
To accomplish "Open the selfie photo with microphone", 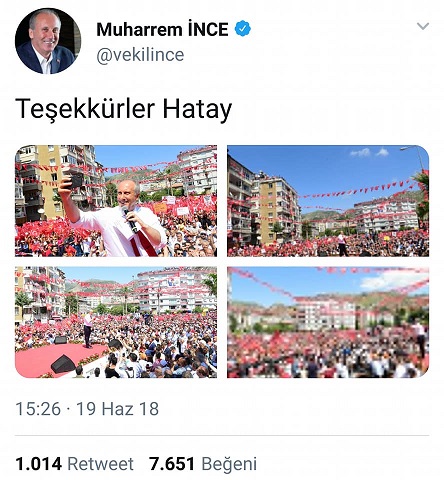I will click(x=116, y=201).
